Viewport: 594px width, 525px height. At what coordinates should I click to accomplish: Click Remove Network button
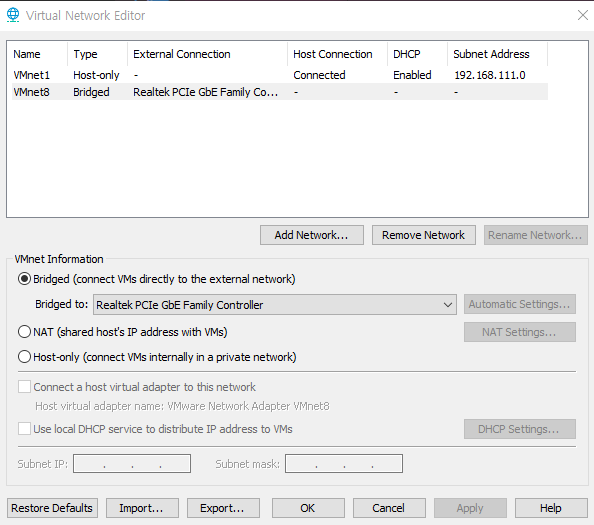(x=424, y=235)
